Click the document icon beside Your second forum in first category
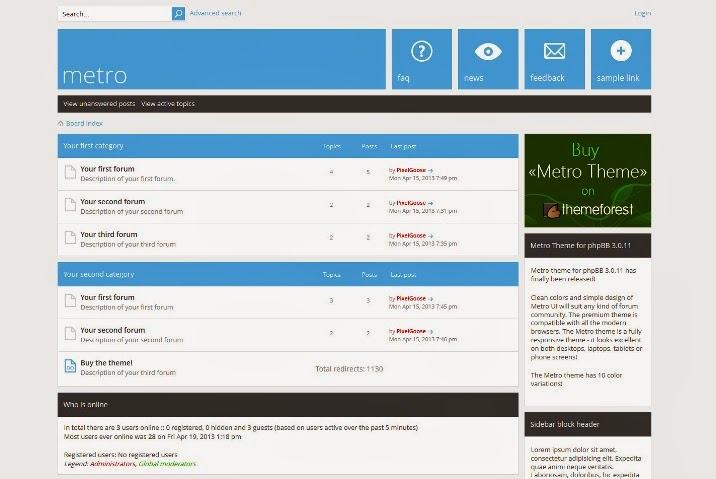Viewport: 716px width, 479px height. coord(70,205)
